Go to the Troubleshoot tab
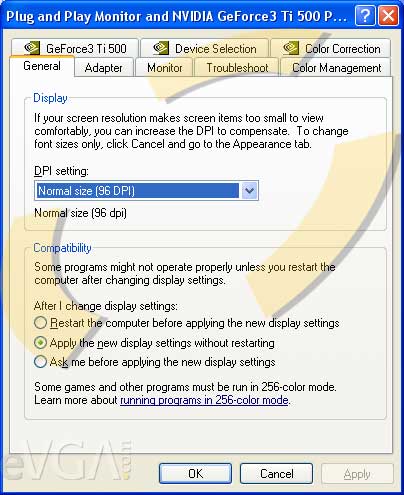This screenshot has height=495, width=404. click(237, 68)
